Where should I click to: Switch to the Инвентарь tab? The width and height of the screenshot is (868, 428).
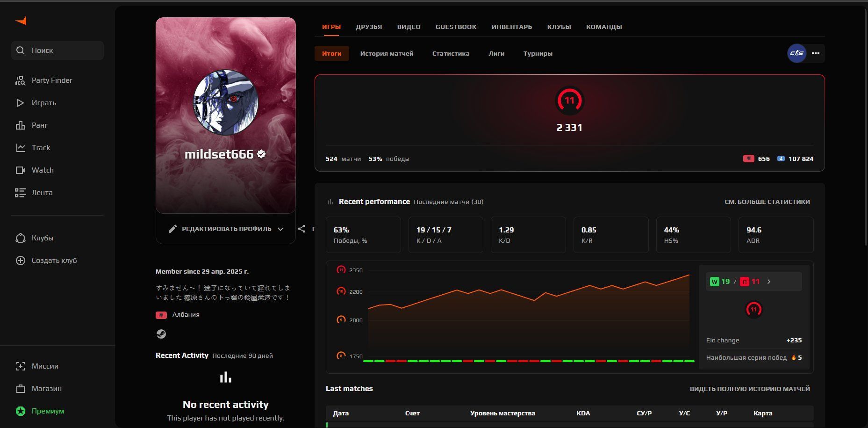point(511,27)
